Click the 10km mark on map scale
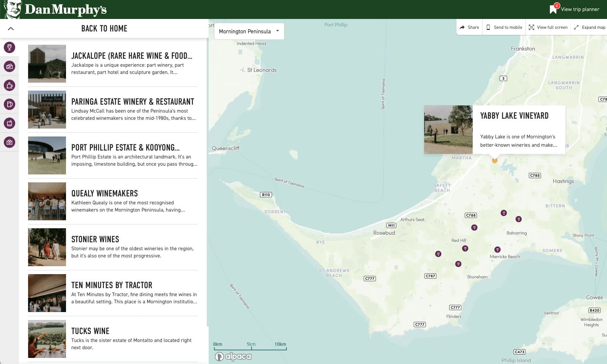 280,344
